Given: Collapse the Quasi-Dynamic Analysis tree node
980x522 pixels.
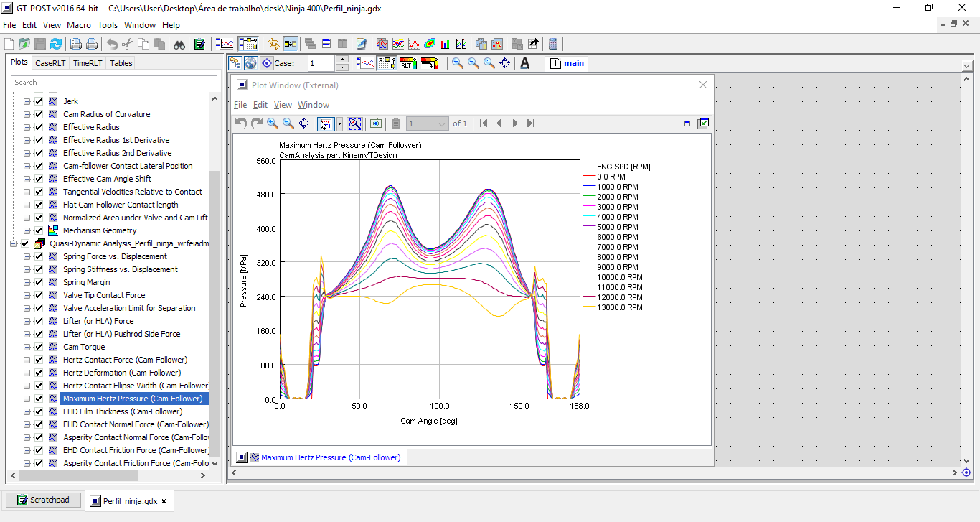Looking at the screenshot, I should point(14,243).
